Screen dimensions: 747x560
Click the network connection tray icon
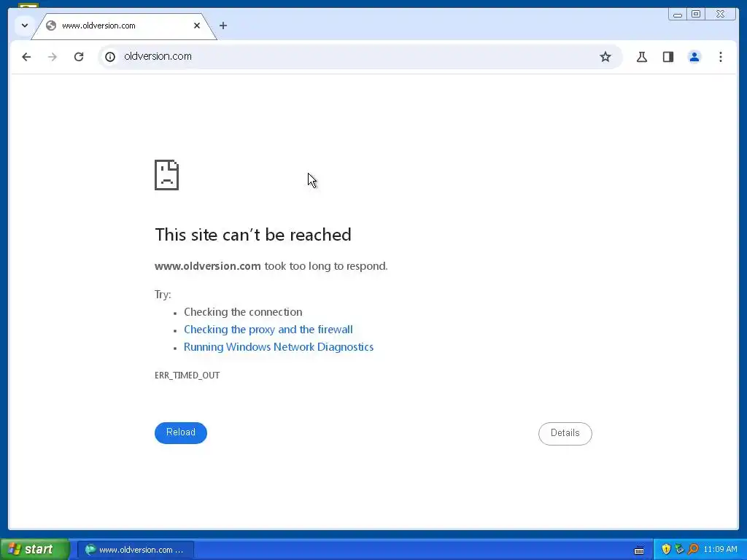pyautogui.click(x=679, y=550)
